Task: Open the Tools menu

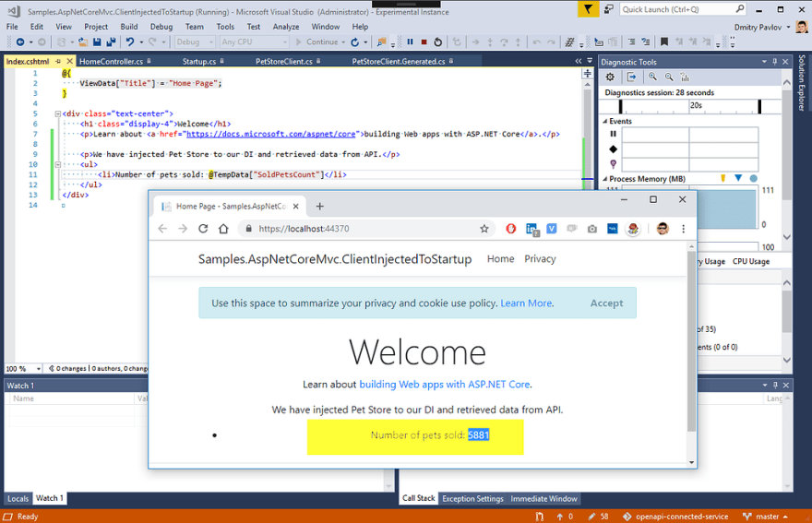Action: (x=225, y=27)
